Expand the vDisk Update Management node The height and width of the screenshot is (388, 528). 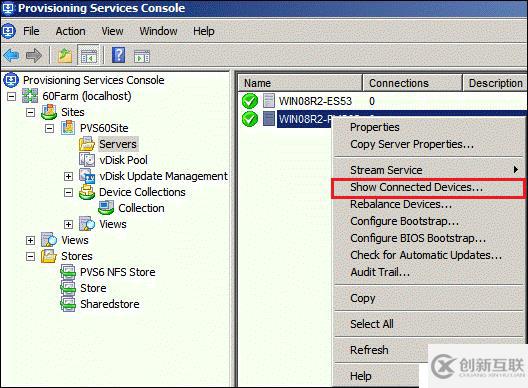[68, 176]
